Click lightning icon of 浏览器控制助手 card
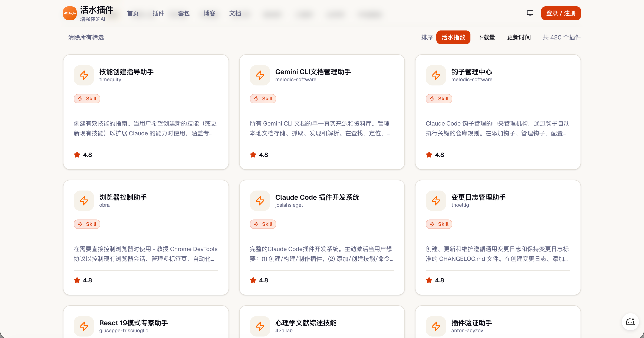 [x=84, y=201]
